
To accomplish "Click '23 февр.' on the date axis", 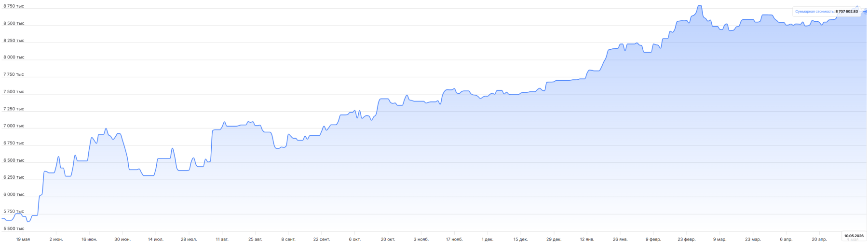I will (x=686, y=239).
